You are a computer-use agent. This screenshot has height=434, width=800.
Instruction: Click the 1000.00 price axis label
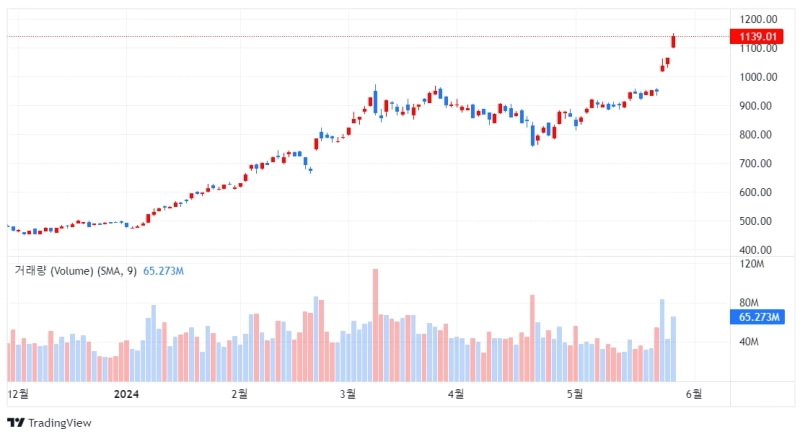click(758, 77)
